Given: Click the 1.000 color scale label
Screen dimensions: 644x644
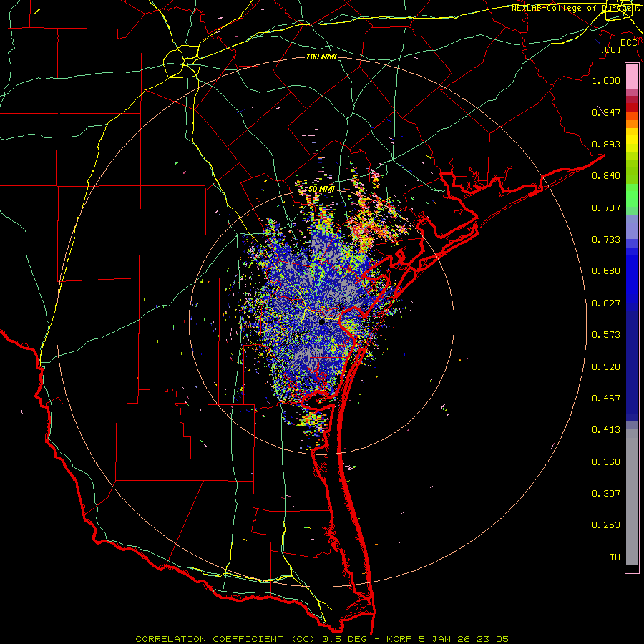Looking at the screenshot, I should pos(606,80).
